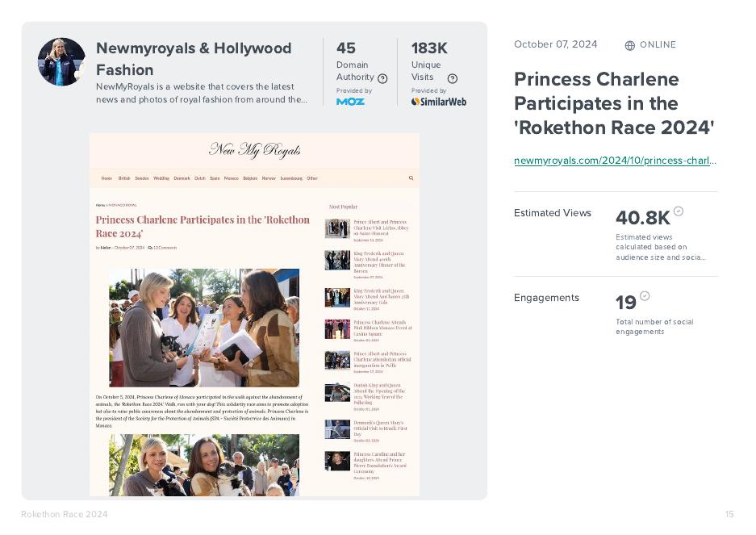
Task: Open King Frederik 25th Anniversary Gala post
Action: click(x=381, y=297)
